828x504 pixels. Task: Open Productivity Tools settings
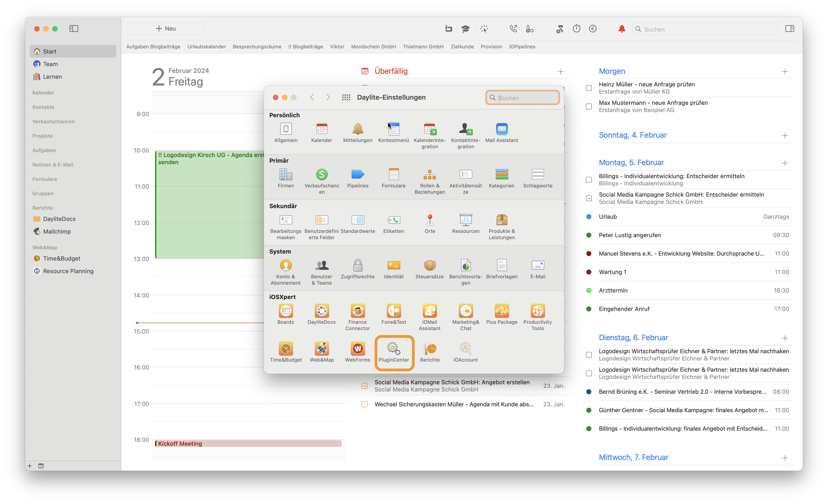point(538,317)
